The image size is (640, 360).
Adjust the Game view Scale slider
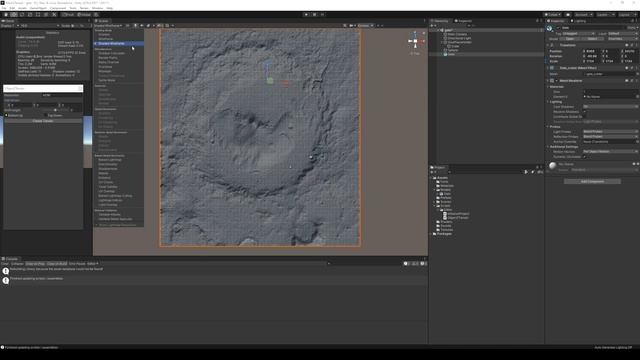tap(76, 26)
